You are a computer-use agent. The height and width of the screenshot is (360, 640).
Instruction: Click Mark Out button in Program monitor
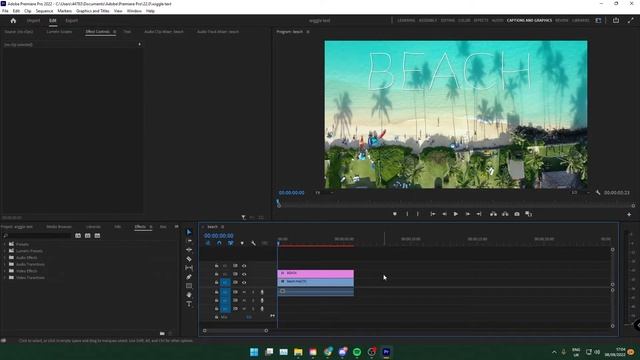(x=418, y=214)
